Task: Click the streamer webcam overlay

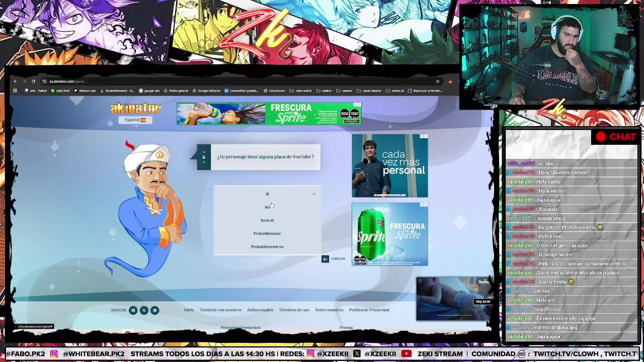Action: (x=548, y=55)
